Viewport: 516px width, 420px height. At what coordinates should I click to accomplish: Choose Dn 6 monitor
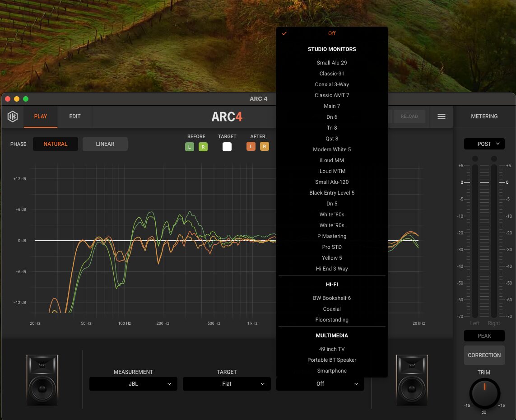[332, 117]
